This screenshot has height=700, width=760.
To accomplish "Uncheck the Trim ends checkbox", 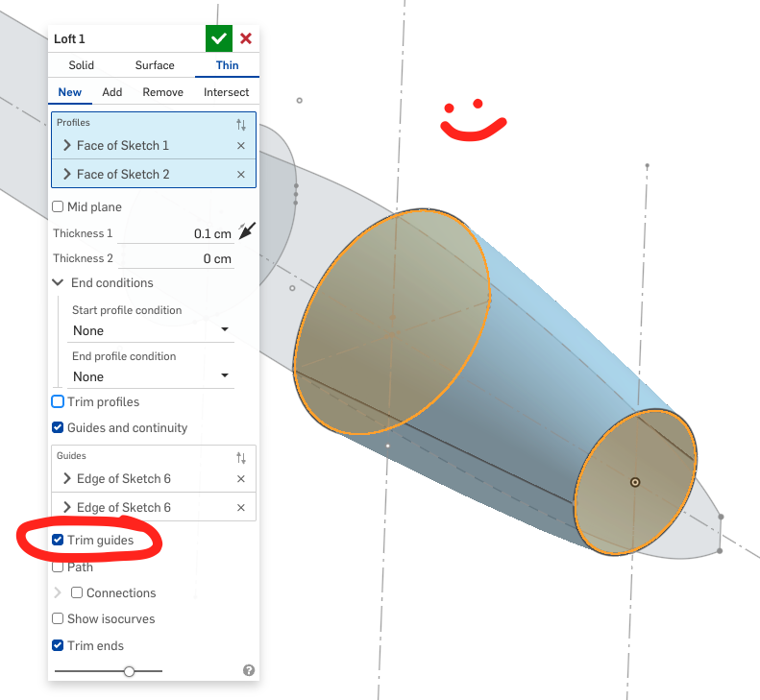I will pyautogui.click(x=58, y=645).
